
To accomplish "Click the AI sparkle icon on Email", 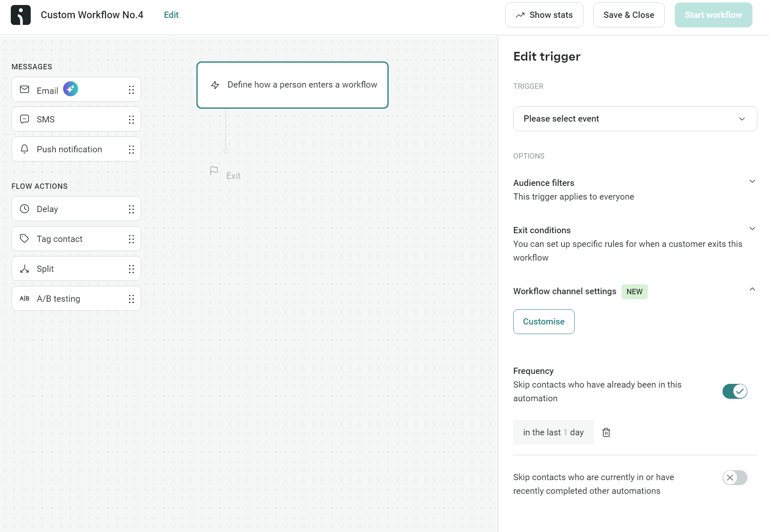I will click(70, 88).
